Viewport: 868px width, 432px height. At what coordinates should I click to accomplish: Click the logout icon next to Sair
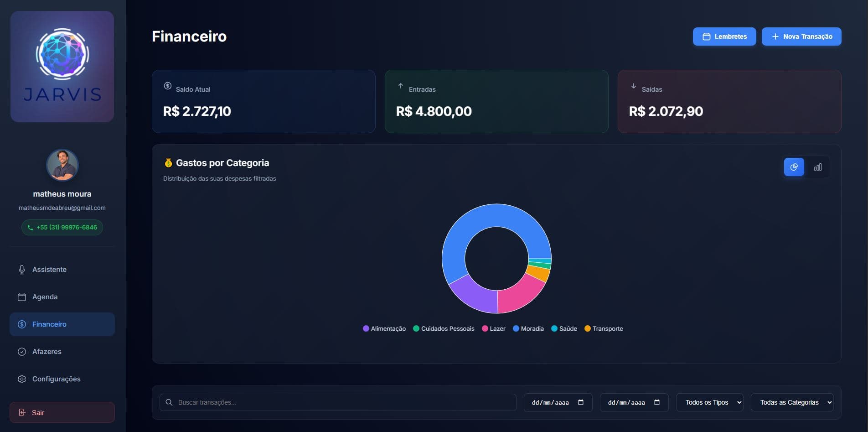tap(23, 412)
